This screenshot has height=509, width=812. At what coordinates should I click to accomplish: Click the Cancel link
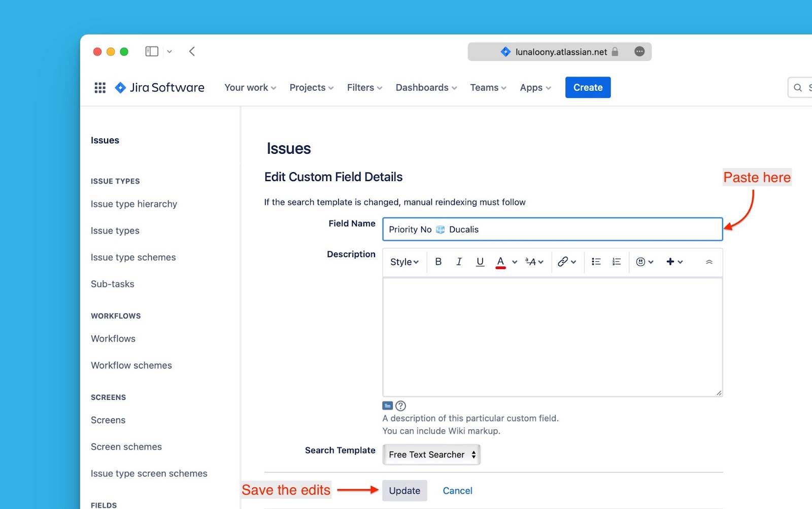[457, 491]
